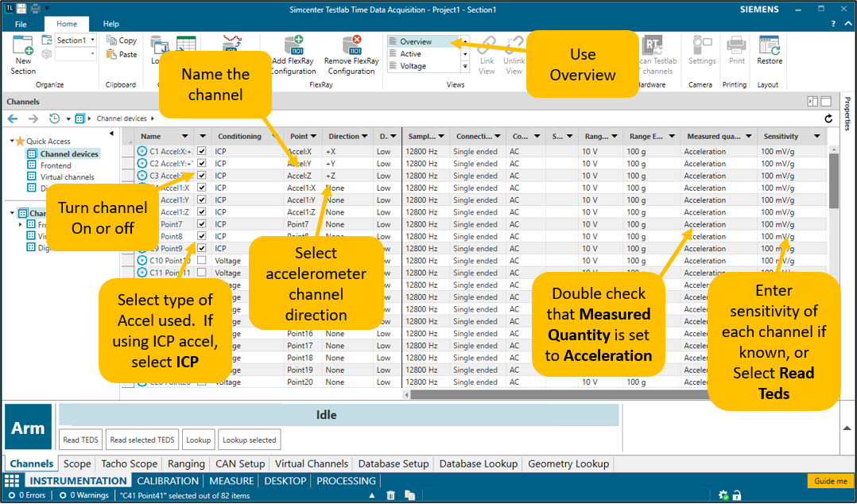Click the Paste icon in Clipboard group
Screen dimensions: 857x504
(x=111, y=54)
